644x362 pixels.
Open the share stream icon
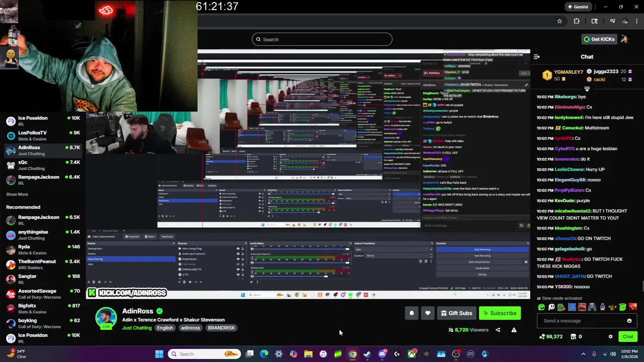(498, 330)
